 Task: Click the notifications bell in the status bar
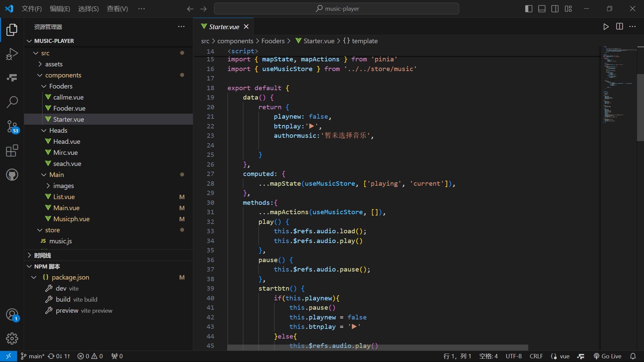(x=633, y=356)
